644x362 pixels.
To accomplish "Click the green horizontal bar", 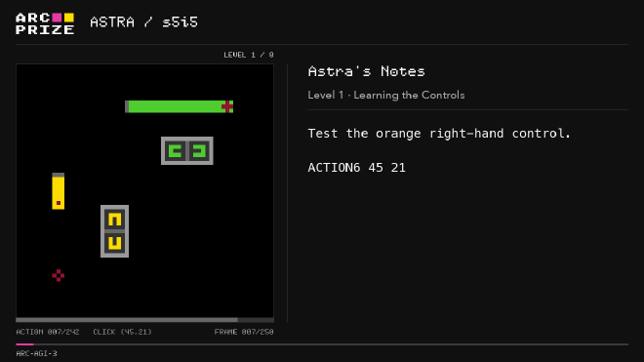I will [180, 106].
